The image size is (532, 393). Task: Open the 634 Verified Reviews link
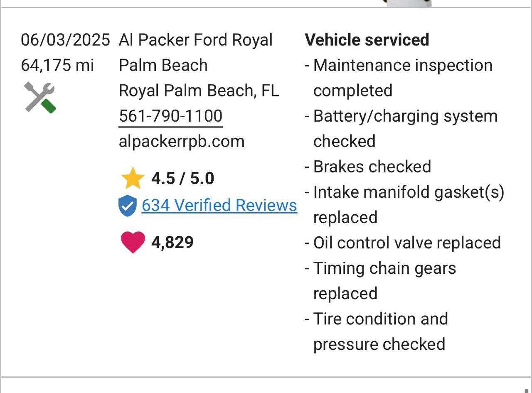tap(220, 205)
